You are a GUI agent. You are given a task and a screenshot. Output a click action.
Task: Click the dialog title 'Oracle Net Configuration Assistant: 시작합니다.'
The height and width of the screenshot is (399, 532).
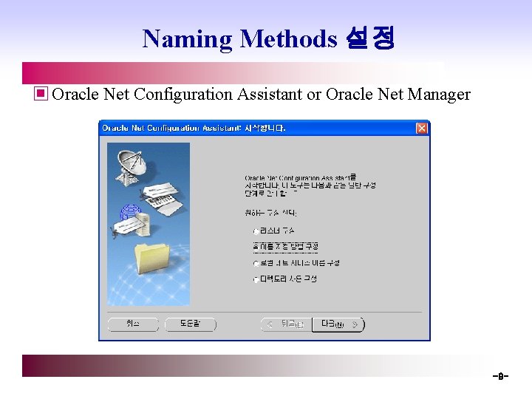coord(194,129)
